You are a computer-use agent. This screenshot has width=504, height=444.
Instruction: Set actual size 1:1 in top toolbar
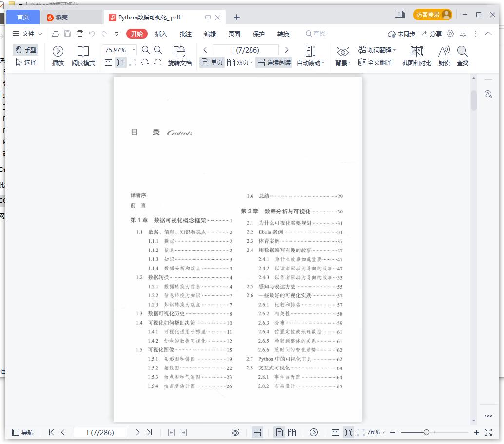pos(109,63)
